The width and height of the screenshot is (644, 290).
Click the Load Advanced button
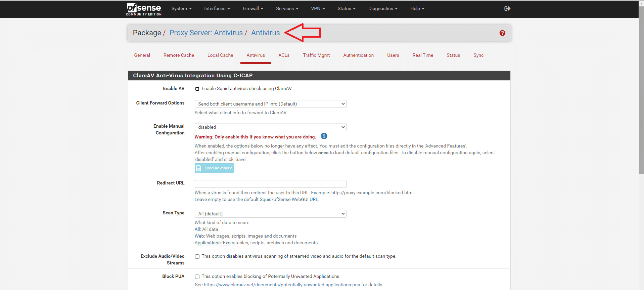(214, 168)
